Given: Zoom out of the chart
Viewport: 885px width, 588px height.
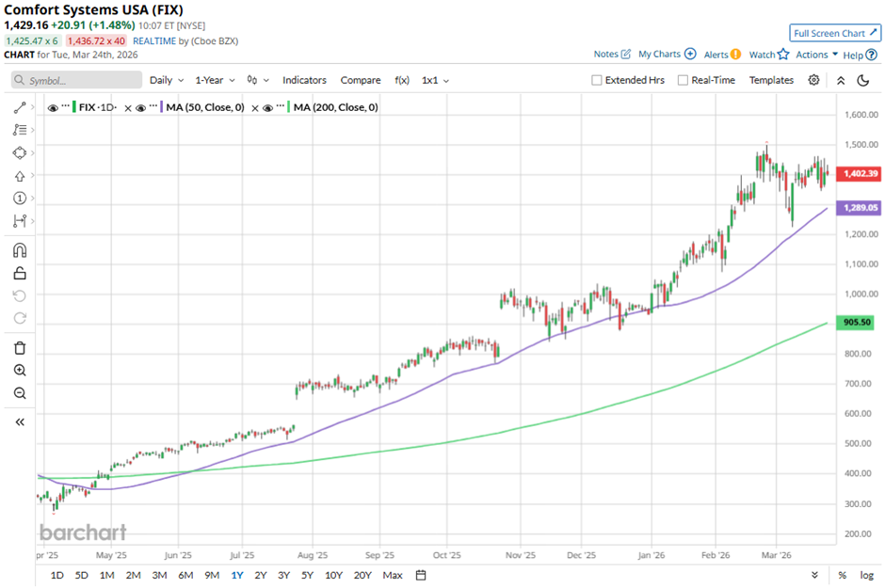Looking at the screenshot, I should tap(20, 393).
